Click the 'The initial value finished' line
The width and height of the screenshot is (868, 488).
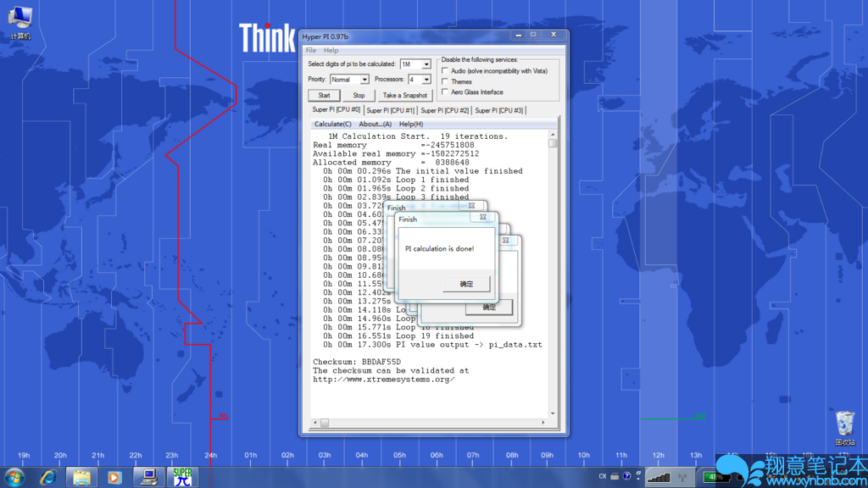click(423, 171)
